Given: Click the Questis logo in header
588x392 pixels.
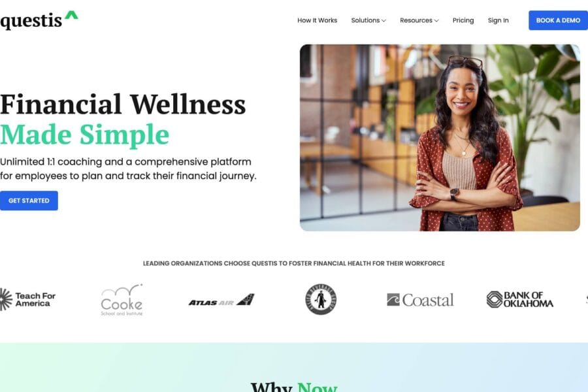Looking at the screenshot, I should coord(39,20).
